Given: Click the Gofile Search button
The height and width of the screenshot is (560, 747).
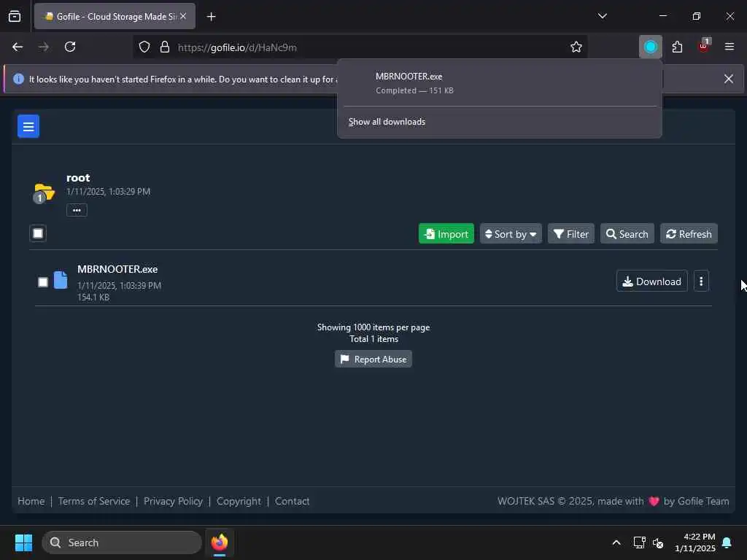Looking at the screenshot, I should 627,234.
